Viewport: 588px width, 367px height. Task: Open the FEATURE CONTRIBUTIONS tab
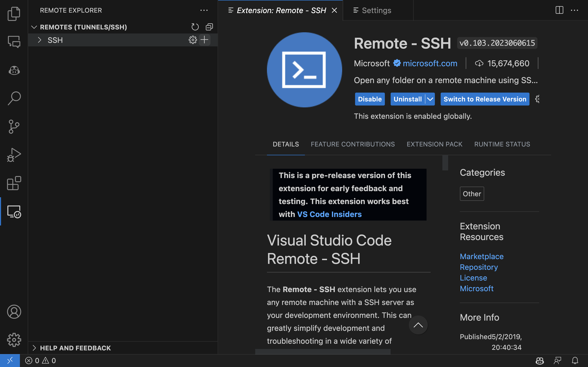pos(353,144)
